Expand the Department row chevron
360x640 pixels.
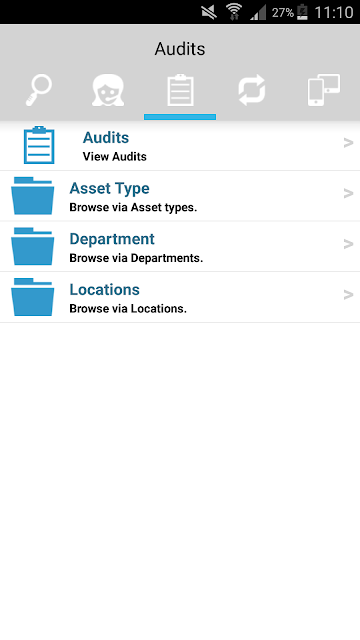pyautogui.click(x=348, y=244)
